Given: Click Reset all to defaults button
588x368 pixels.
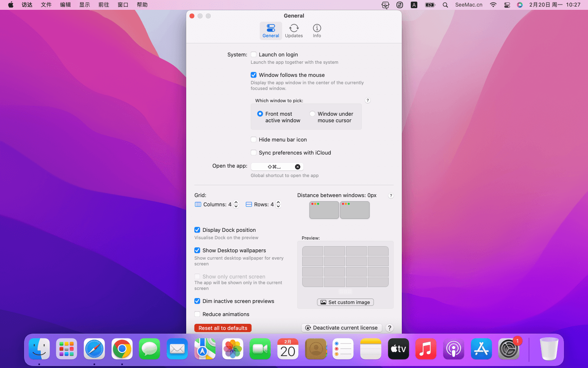Looking at the screenshot, I should click(223, 328).
